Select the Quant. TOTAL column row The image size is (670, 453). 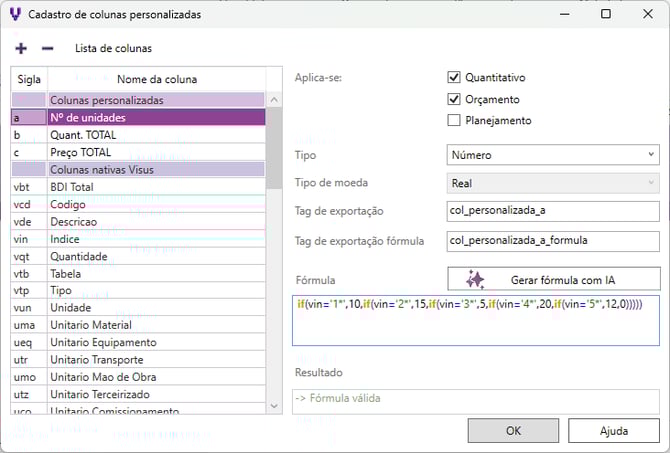click(155, 135)
